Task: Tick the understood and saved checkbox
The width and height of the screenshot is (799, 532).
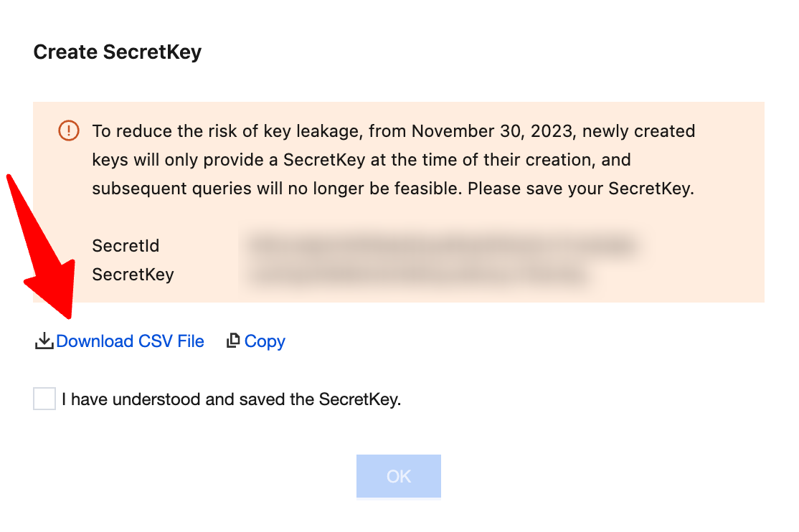Action: click(44, 399)
